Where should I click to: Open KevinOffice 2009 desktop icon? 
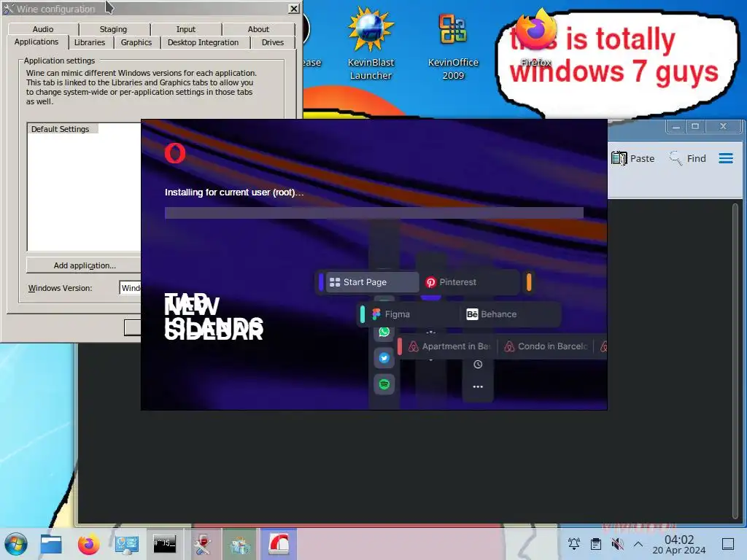452,45
